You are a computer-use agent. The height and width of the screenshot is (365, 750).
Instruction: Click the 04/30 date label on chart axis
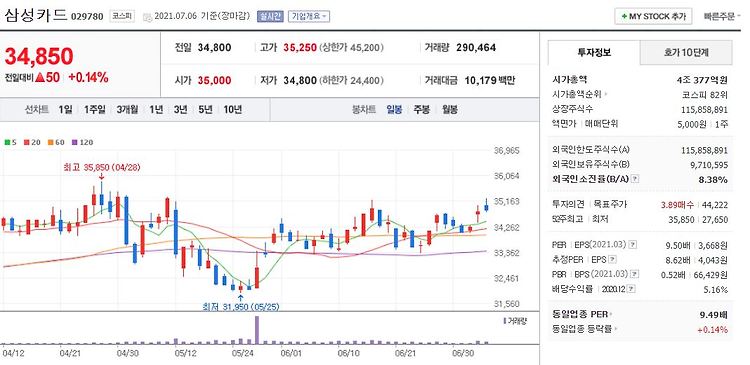(x=128, y=354)
